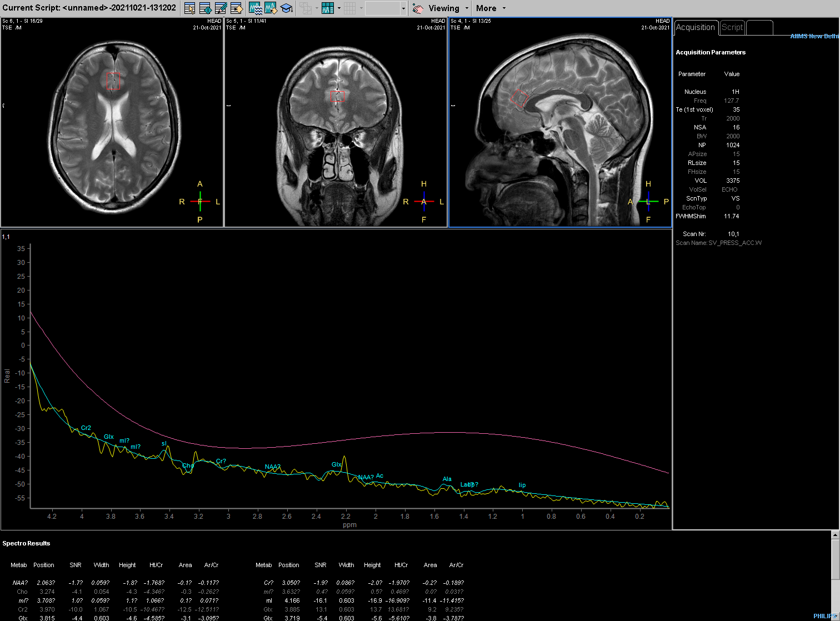Click the red voxel outline on sagittal image
The height and width of the screenshot is (621, 840).
pos(519,99)
